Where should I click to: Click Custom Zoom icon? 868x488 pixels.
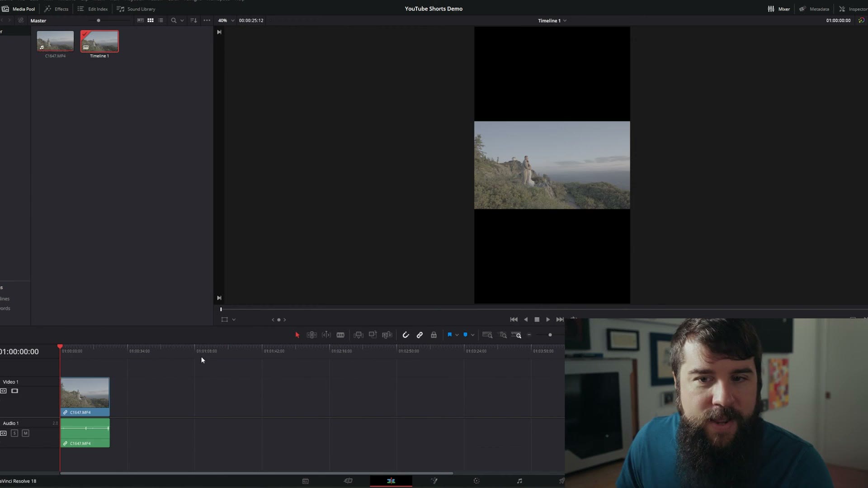pos(516,335)
